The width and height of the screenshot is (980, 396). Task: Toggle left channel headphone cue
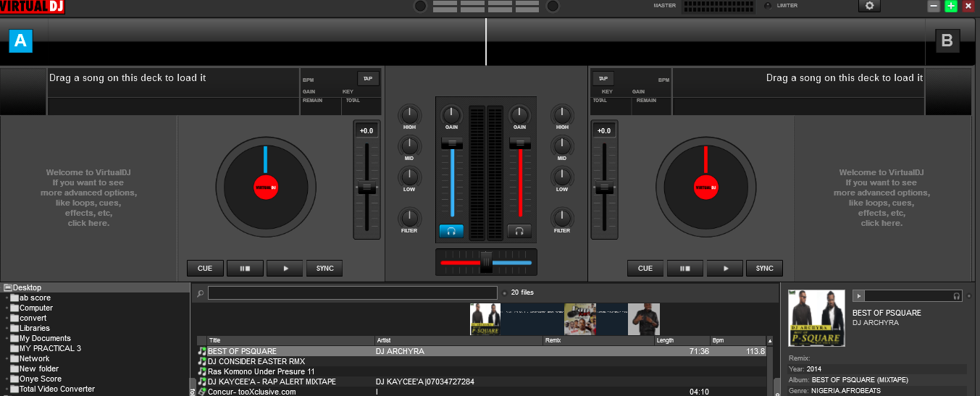click(x=451, y=231)
